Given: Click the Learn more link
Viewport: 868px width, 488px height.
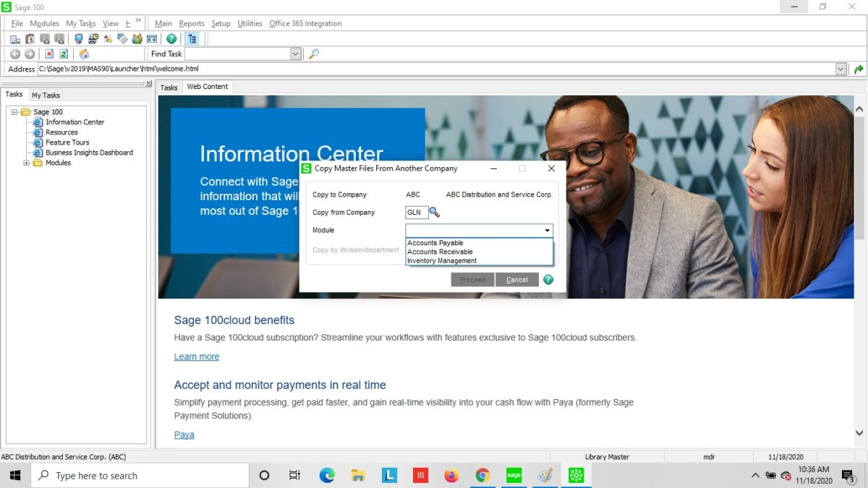Looking at the screenshot, I should coord(196,356).
